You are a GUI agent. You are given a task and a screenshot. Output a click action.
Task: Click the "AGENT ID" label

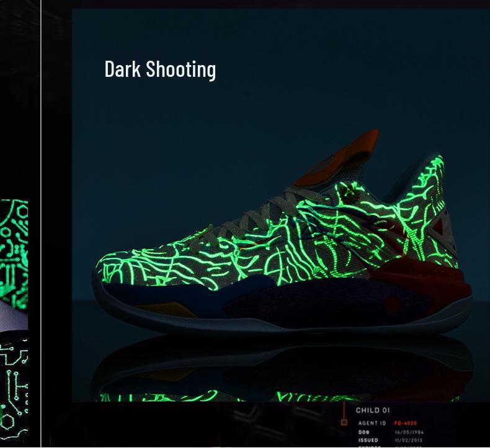pos(372,423)
